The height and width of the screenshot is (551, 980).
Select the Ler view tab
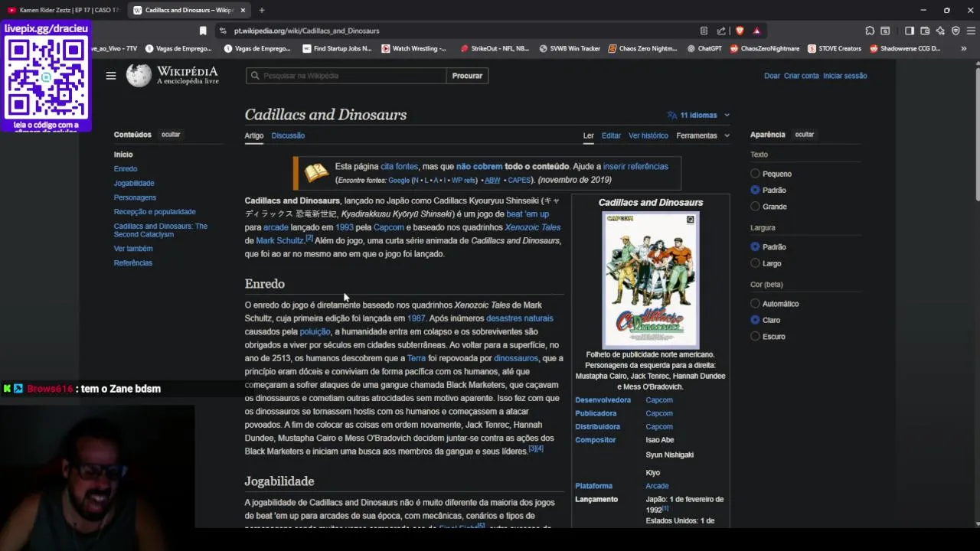588,135
